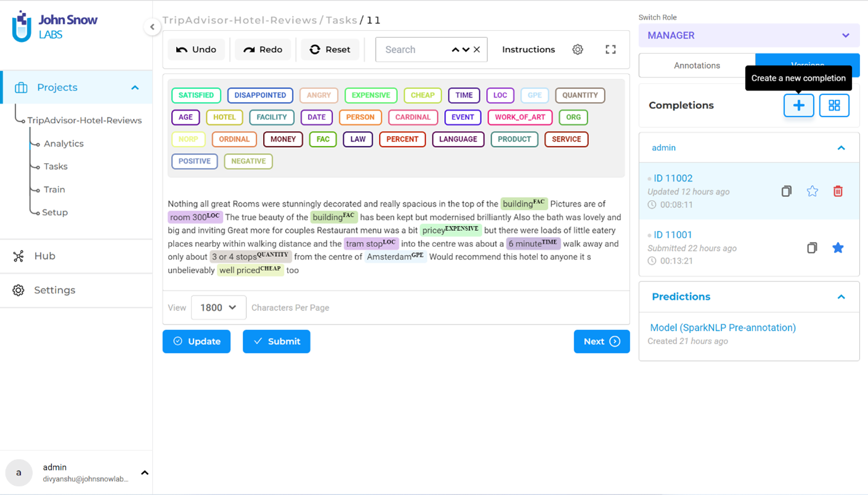This screenshot has height=495, width=868.
Task: Open Setup in the project tree
Action: coord(55,212)
